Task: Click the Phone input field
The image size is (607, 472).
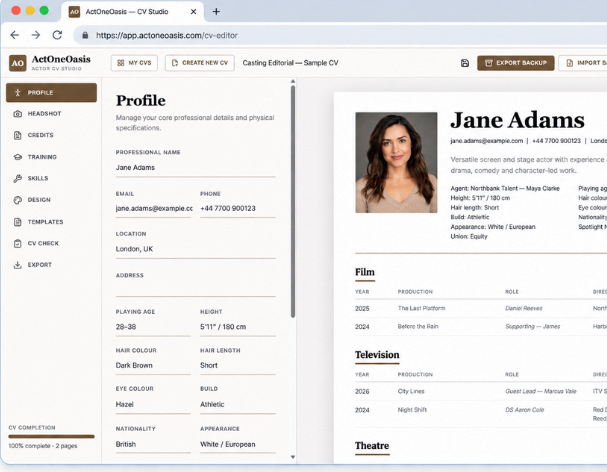Action: (238, 208)
